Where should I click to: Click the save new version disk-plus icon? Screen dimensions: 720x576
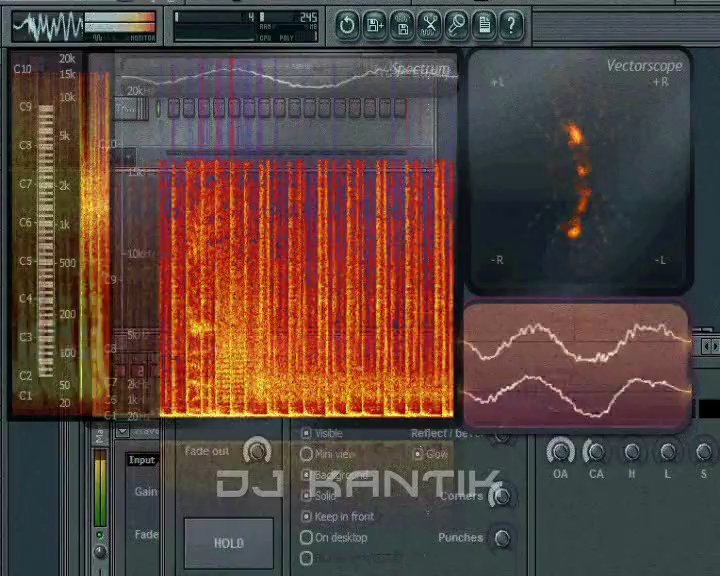pyautogui.click(x=374, y=24)
